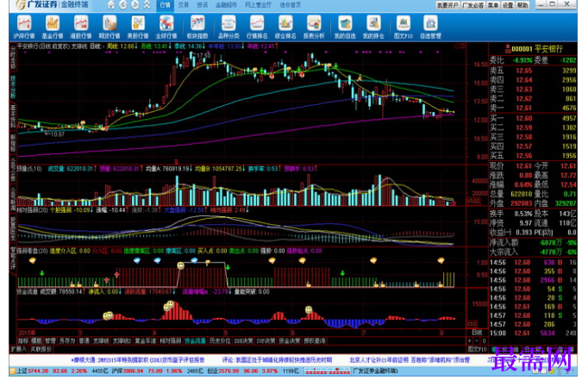Click 日线 period label below chart
This screenshot has height=386, width=588.
tap(477, 333)
